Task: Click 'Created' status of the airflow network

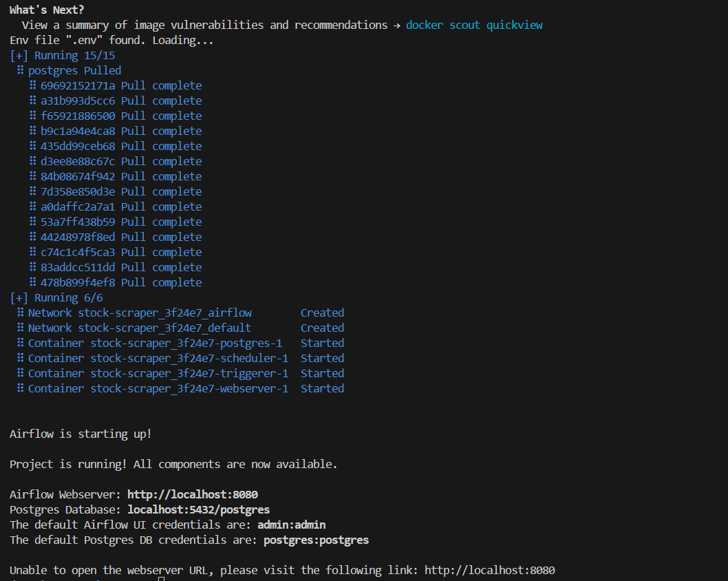Action: click(x=322, y=313)
